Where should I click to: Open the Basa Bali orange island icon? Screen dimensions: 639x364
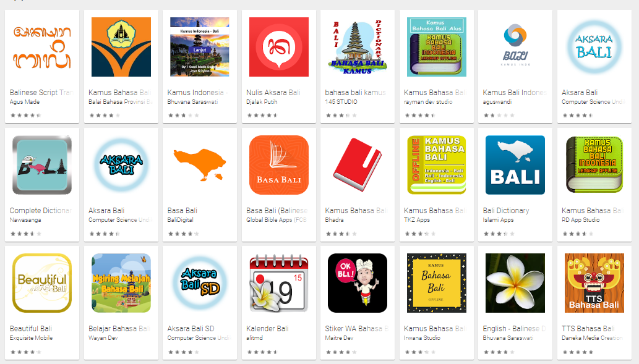pyautogui.click(x=200, y=165)
